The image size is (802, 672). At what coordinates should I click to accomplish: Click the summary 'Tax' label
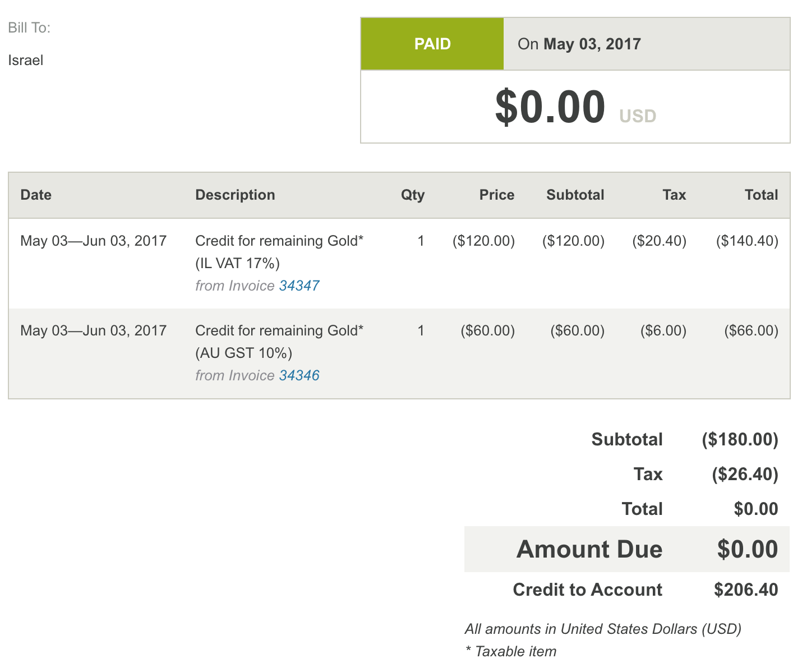coord(648,474)
